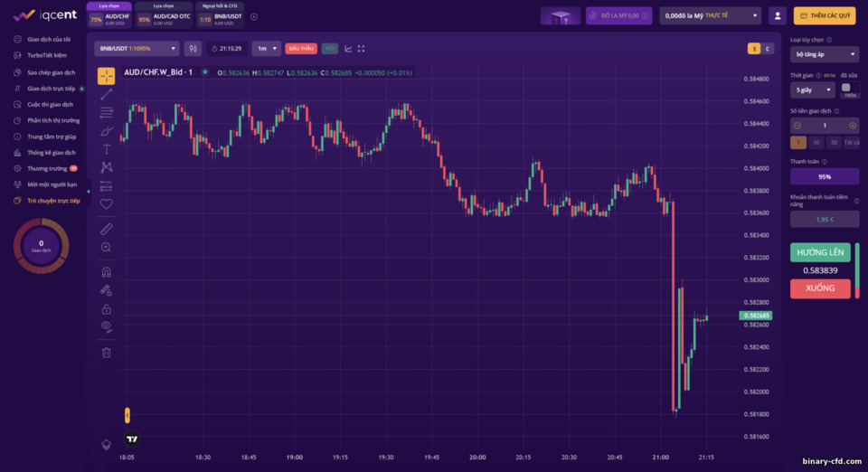
Task: Open the chart indicators icon
Action: (348, 49)
